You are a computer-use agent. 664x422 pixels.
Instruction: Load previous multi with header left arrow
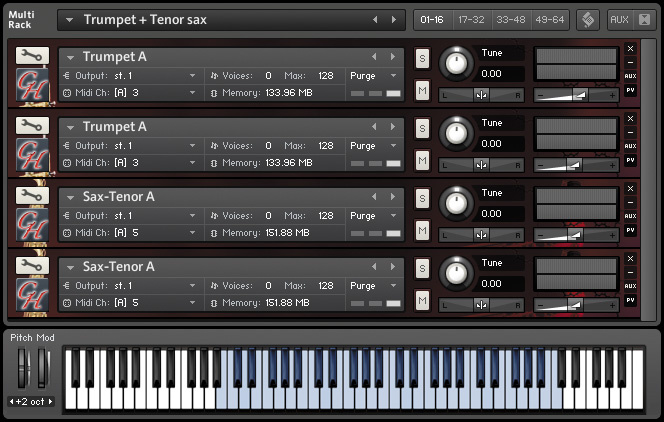[375, 19]
